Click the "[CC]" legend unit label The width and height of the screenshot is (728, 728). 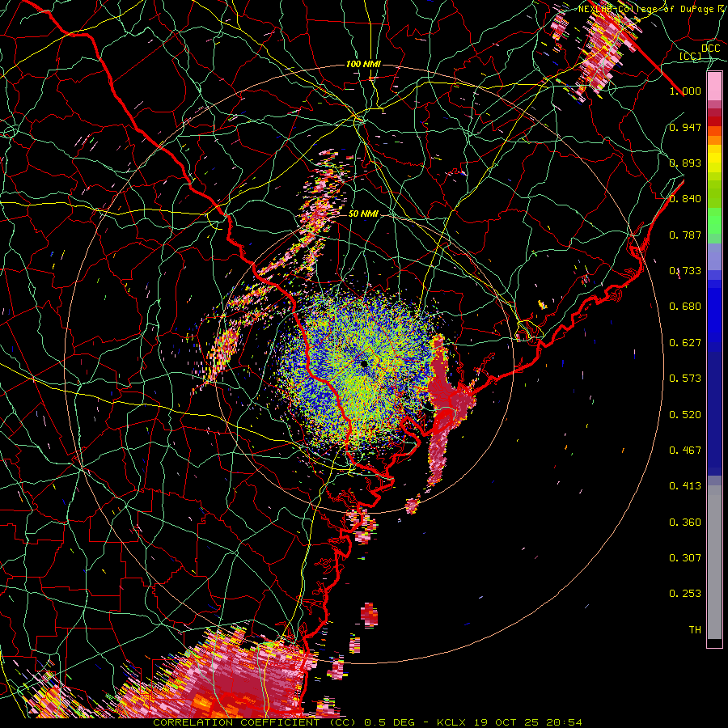click(691, 56)
